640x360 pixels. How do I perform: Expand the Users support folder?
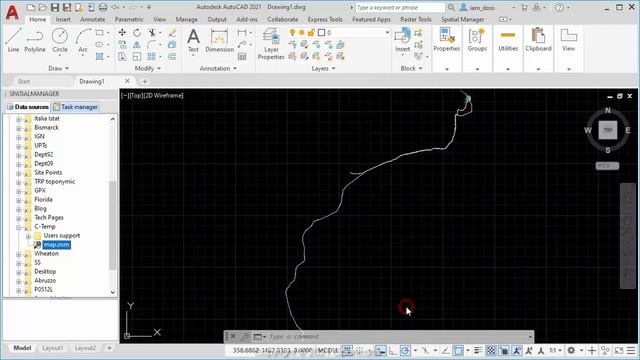(28, 236)
